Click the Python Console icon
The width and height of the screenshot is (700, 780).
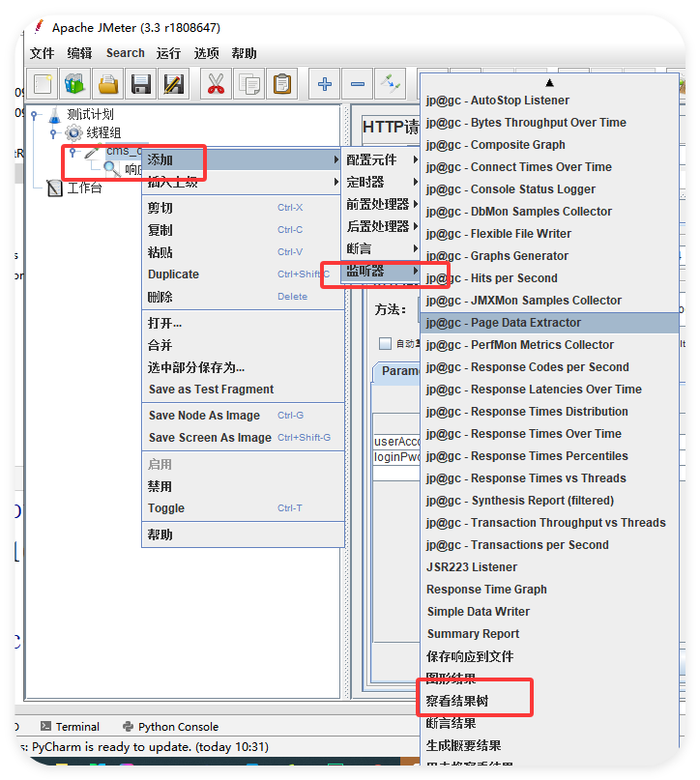pyautogui.click(x=128, y=726)
